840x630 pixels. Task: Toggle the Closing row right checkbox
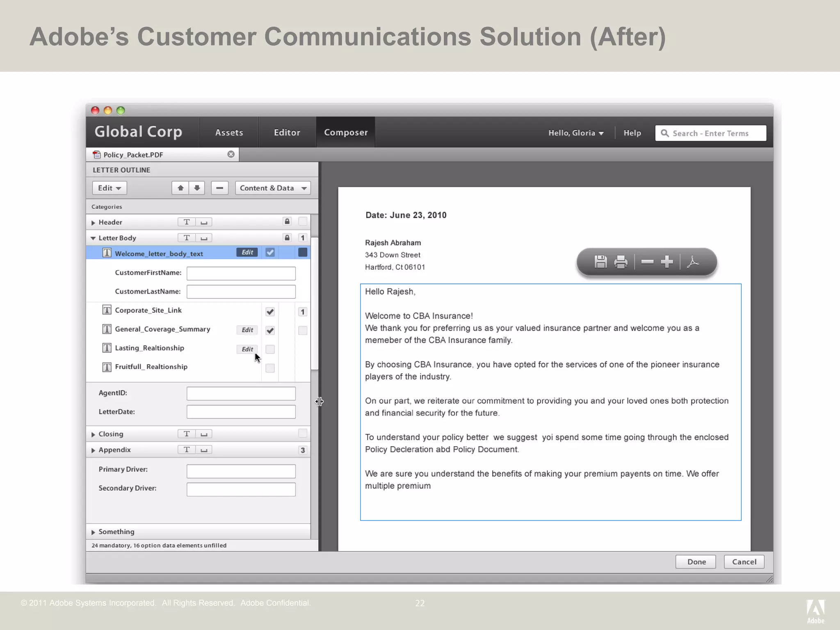pos(303,433)
